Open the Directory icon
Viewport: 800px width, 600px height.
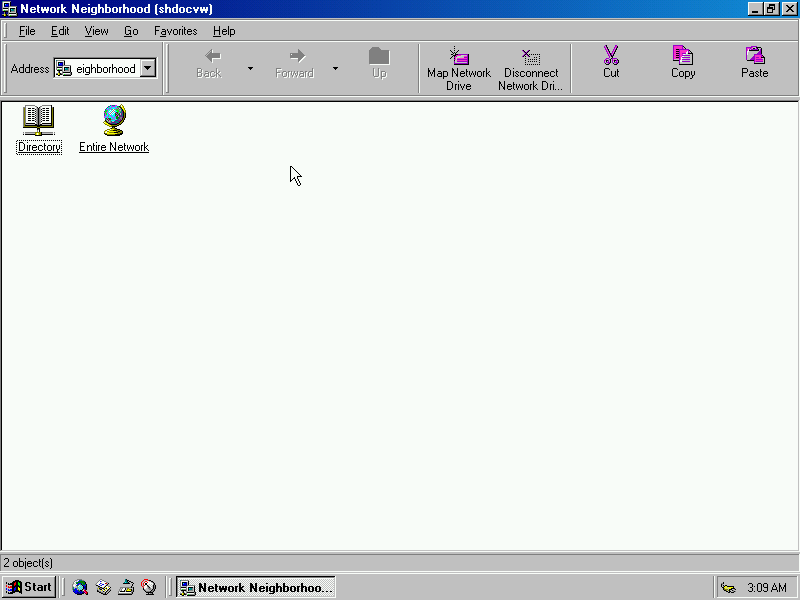(x=39, y=121)
